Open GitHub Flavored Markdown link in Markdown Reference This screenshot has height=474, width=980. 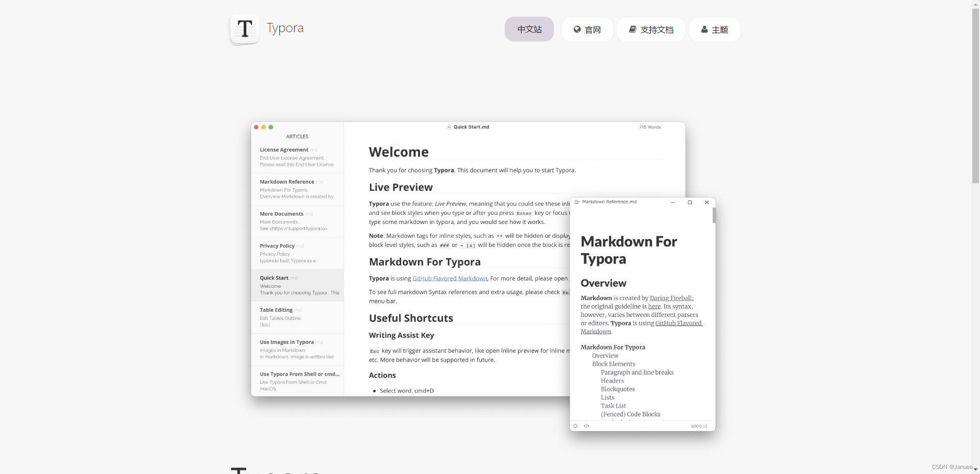[642, 327]
